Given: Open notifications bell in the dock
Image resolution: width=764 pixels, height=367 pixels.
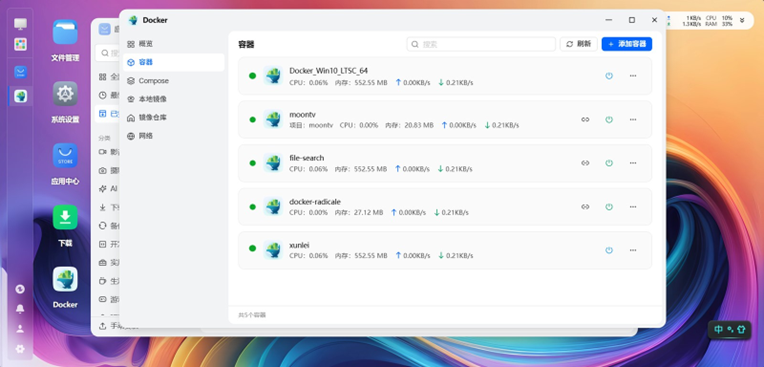Looking at the screenshot, I should coord(20,309).
